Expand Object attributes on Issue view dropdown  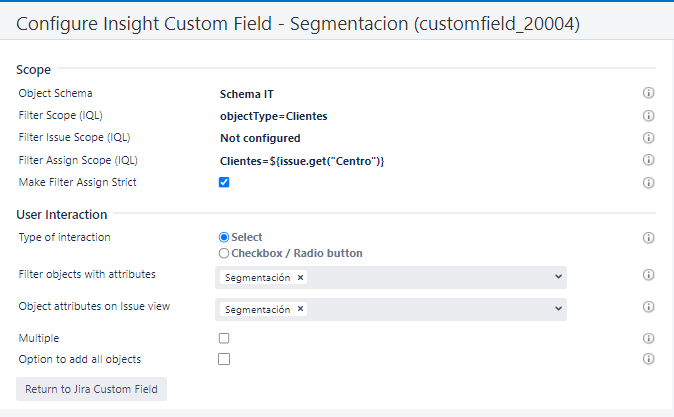(x=557, y=309)
